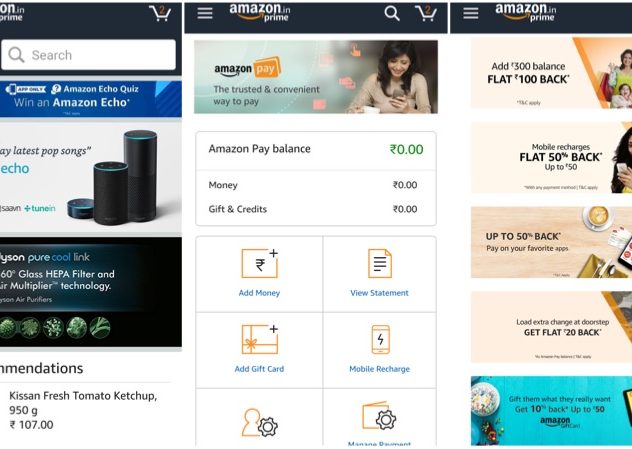Select the Mobile Recharge icon
The width and height of the screenshot is (632, 449).
(380, 339)
